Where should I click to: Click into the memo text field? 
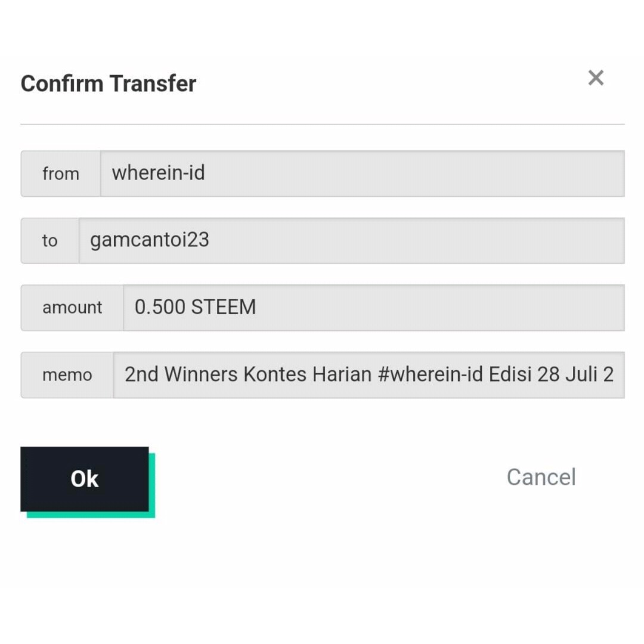pyautogui.click(x=369, y=374)
